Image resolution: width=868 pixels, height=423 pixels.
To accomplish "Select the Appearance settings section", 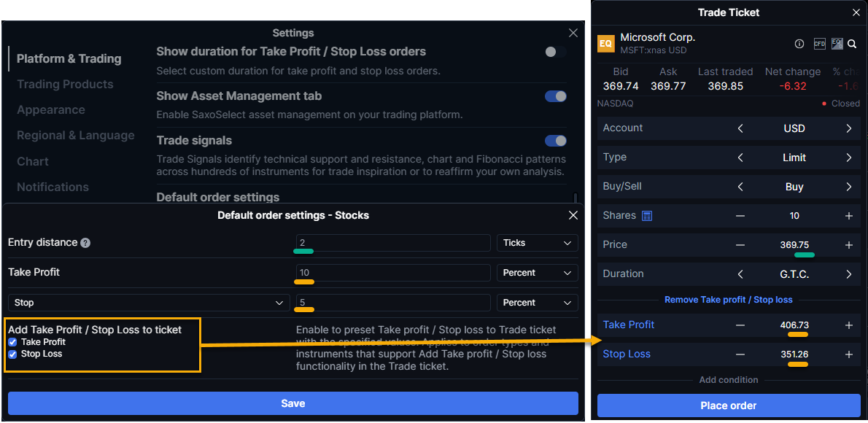I will [x=50, y=109].
